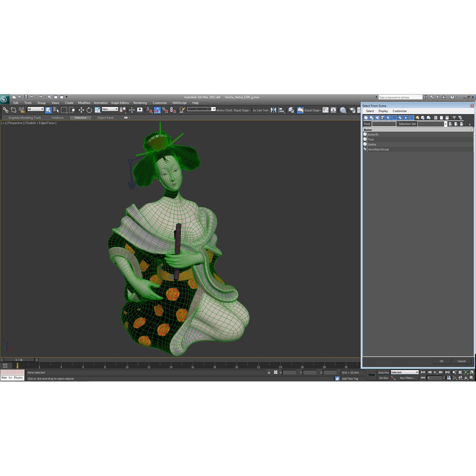
Task: Click the Unlink Selection tool
Action: [x=13, y=110]
